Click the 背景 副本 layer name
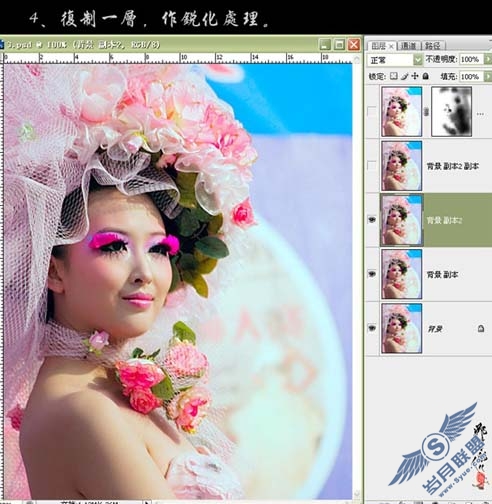Viewport: 492px width, 504px height. (x=442, y=275)
